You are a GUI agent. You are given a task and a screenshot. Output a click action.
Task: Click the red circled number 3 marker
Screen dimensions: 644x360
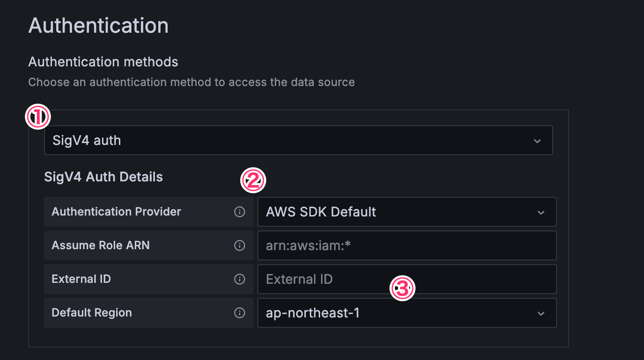point(402,288)
